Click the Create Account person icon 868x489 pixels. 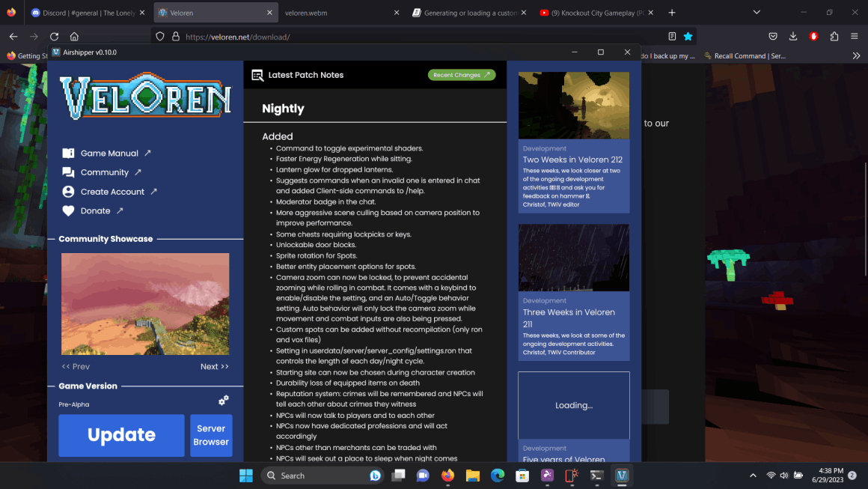point(68,192)
